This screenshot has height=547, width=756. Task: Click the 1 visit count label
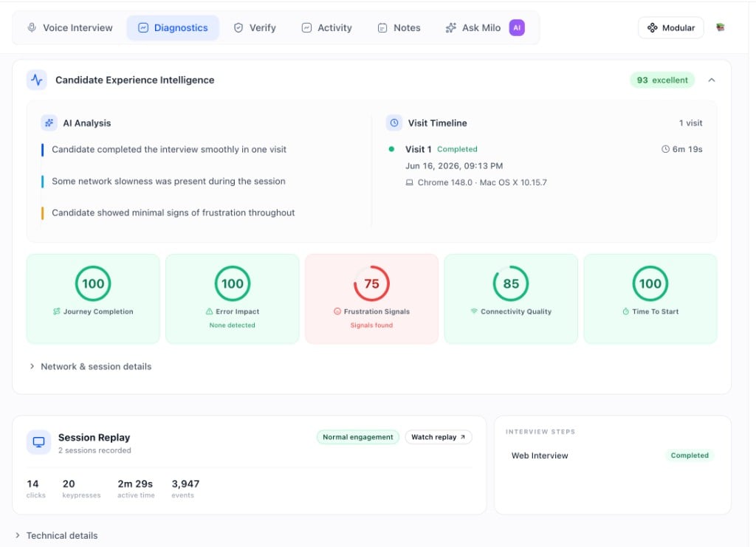690,123
